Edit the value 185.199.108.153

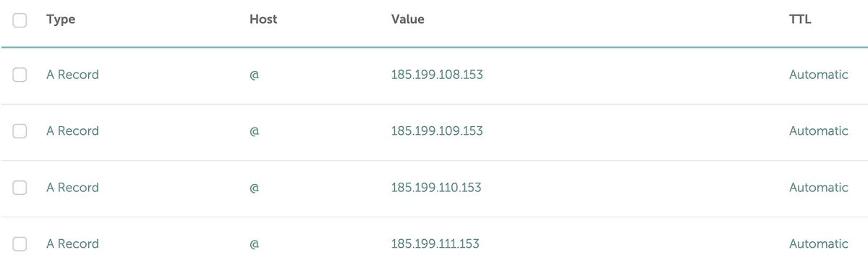(x=437, y=75)
